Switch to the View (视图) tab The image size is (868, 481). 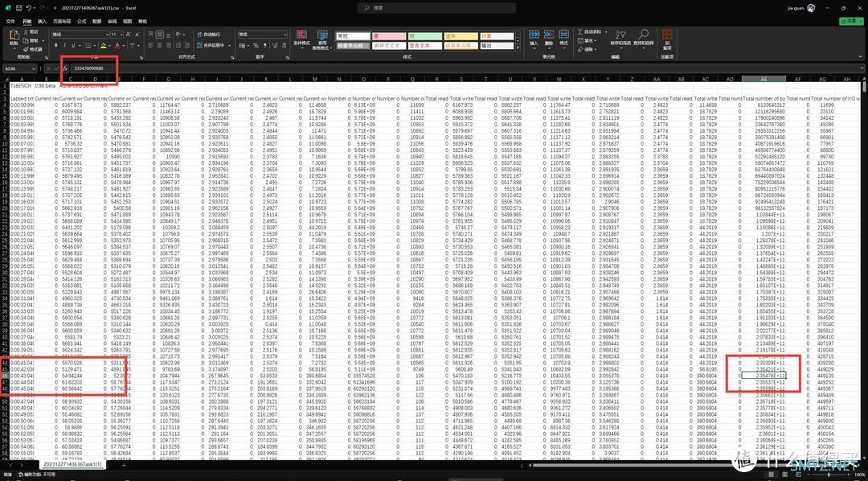tap(127, 21)
